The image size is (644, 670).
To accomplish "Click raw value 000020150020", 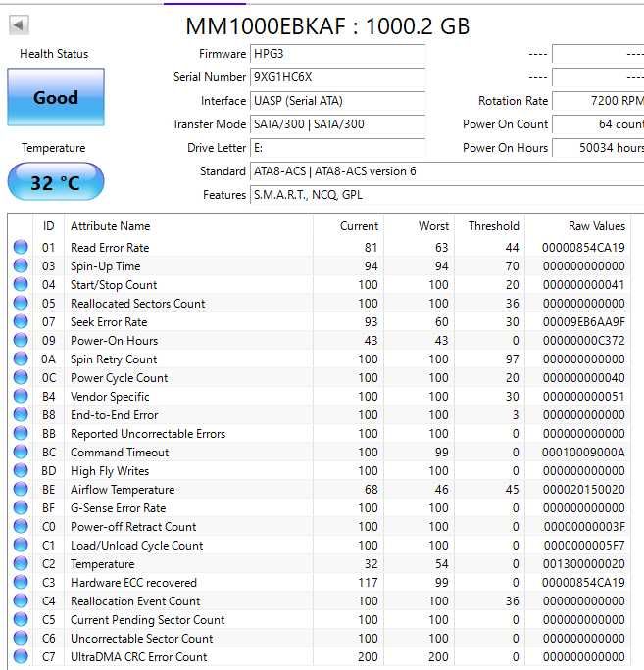I will pyautogui.click(x=583, y=489).
